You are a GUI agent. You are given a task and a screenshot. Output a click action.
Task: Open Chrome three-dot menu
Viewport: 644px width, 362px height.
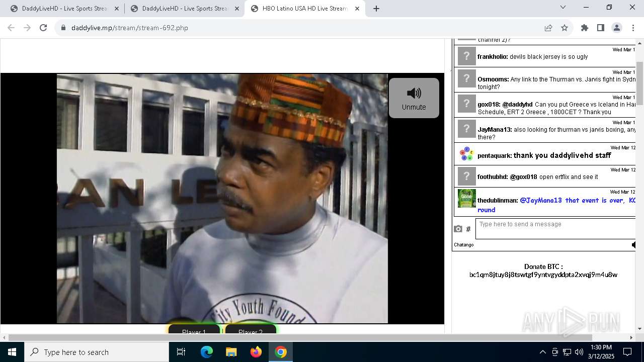[x=633, y=28]
